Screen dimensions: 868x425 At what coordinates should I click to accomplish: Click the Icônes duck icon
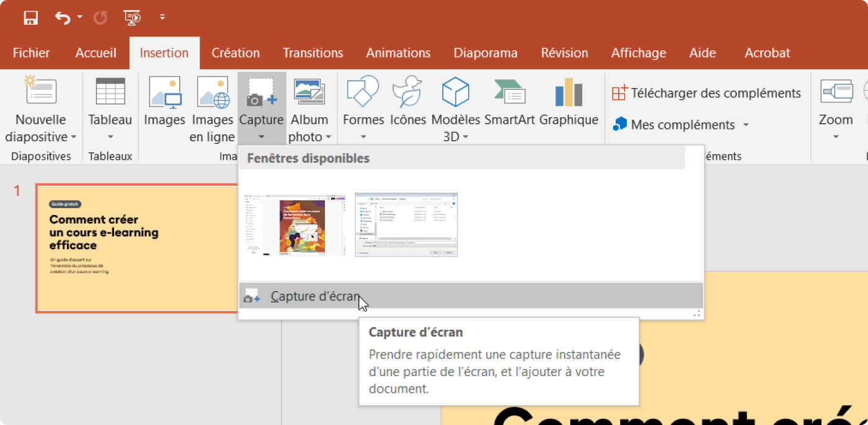[407, 92]
